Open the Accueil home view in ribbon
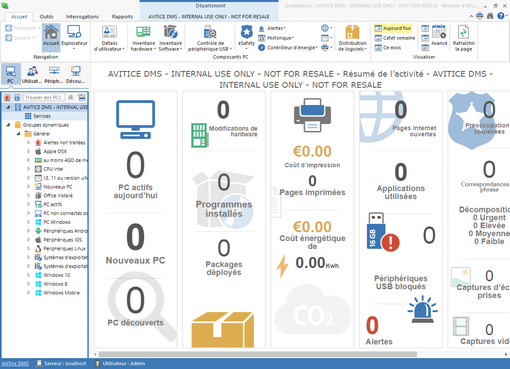 (x=51, y=37)
